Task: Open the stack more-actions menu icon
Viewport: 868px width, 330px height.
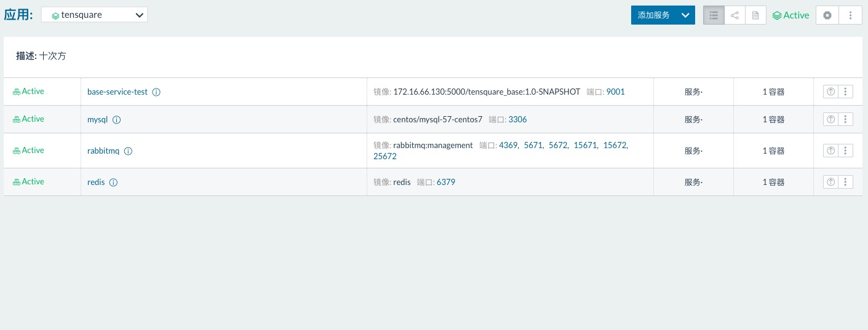Action: click(850, 15)
